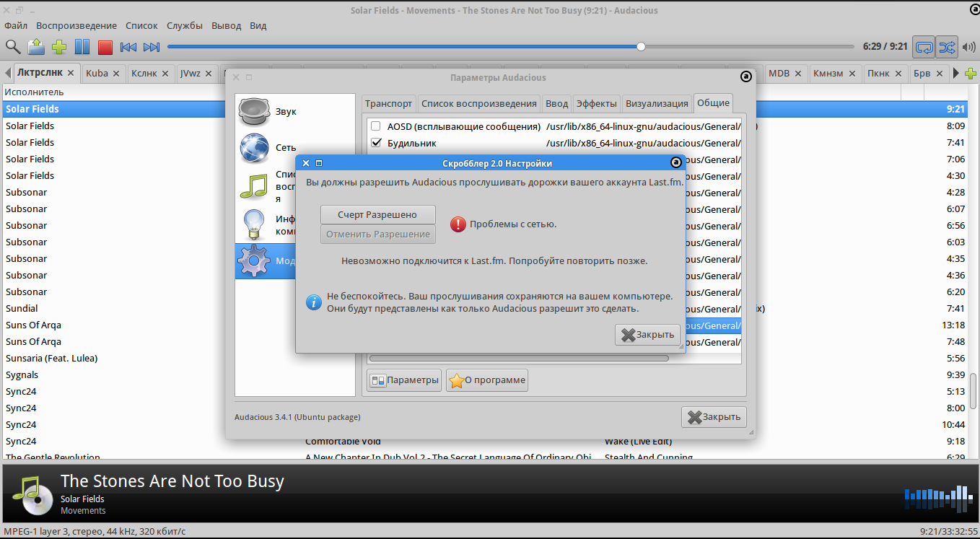Viewport: 980px width, 539px height.
Task: Close the MDB playlist tab
Action: (x=797, y=73)
